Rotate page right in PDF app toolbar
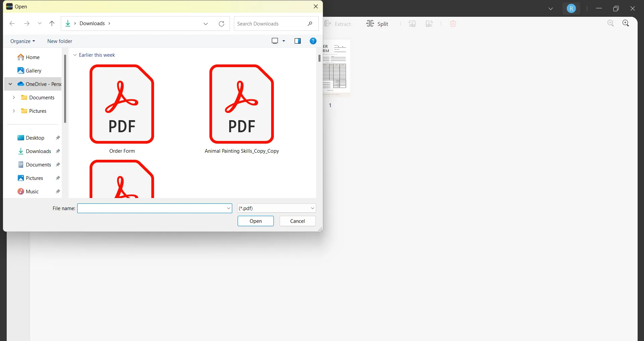The height and width of the screenshot is (341, 644). tap(429, 24)
